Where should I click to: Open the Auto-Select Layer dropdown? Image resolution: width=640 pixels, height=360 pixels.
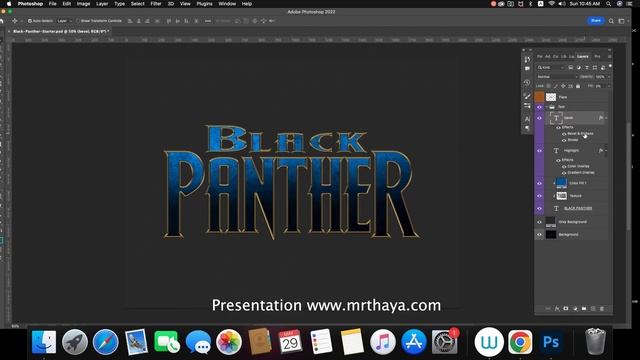64,21
